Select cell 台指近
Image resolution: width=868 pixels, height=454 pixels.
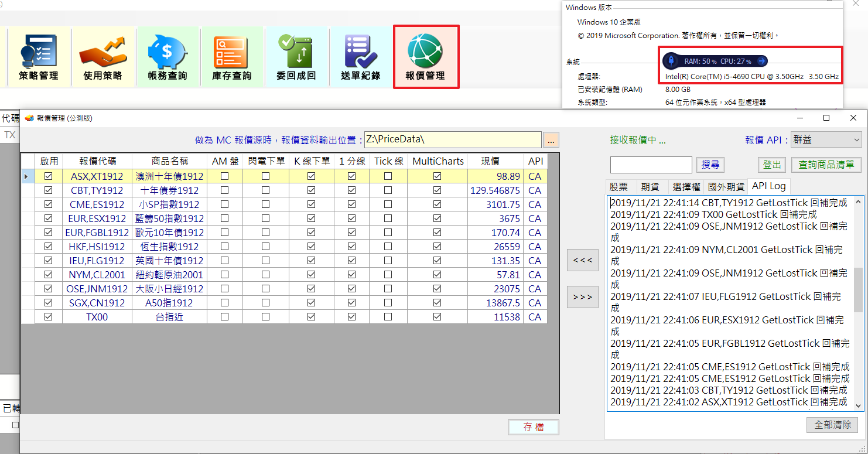tap(170, 317)
